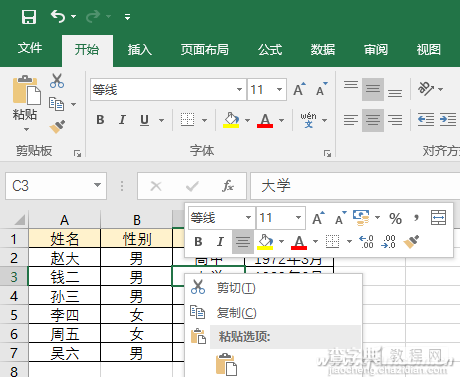Open the 文件 tab
460x377 pixels.
click(30, 48)
